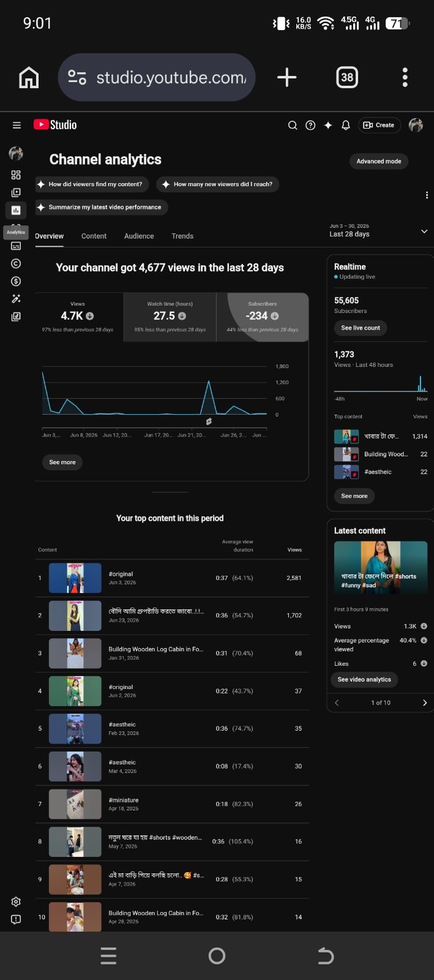Open Copyright from the sidebar
The height and width of the screenshot is (980, 434).
16,263
